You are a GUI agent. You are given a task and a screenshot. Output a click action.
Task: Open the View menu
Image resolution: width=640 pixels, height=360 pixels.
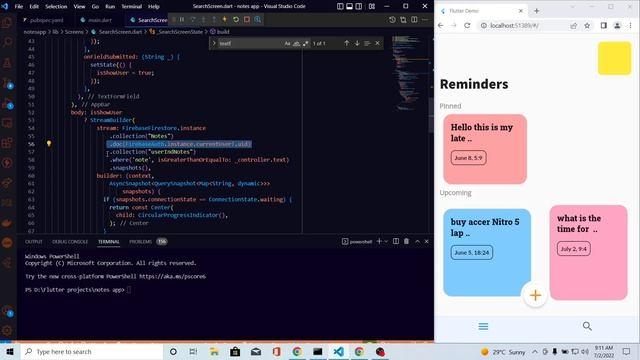click(x=79, y=7)
